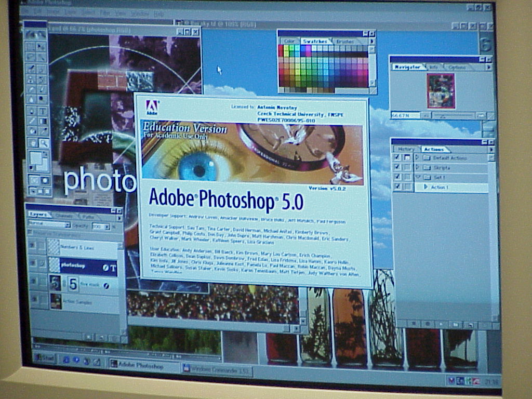Create new action via Actions palette icon
The width and height of the screenshot is (532, 399).
pos(471,325)
